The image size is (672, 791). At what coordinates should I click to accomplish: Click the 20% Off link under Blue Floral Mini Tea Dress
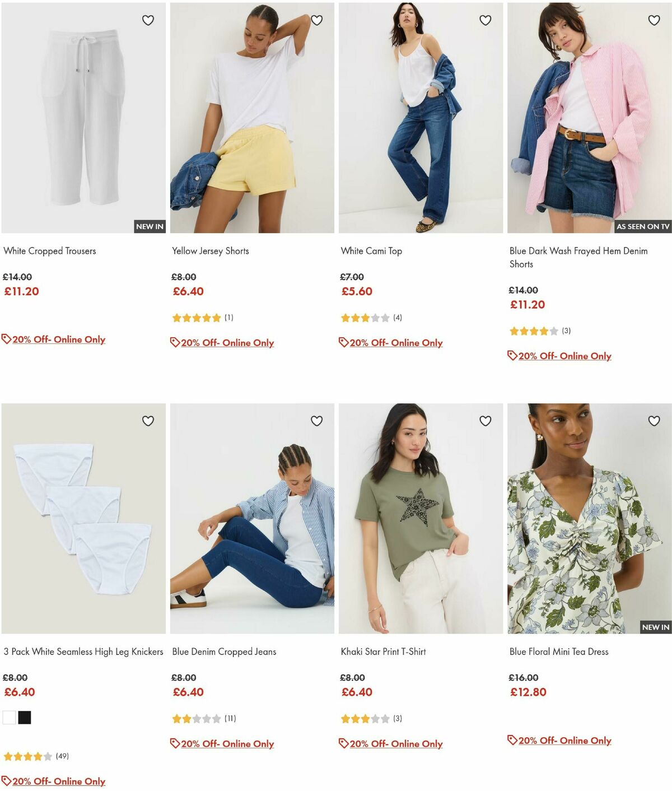point(564,740)
